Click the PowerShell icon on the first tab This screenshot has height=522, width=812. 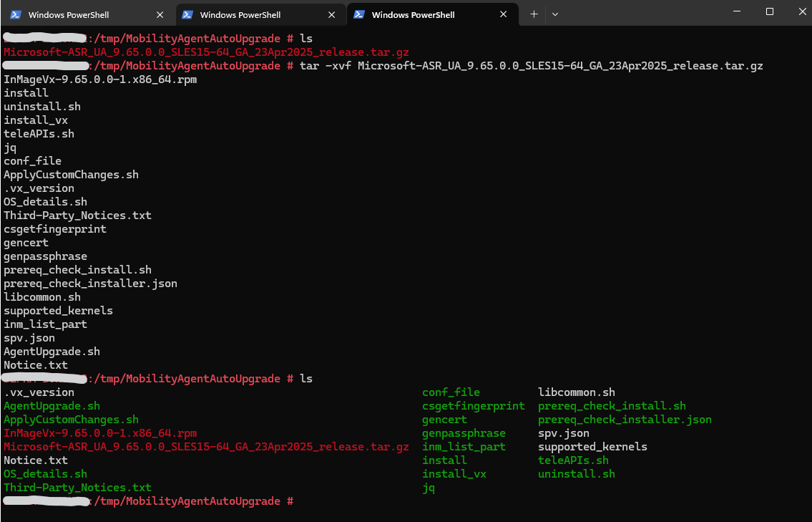pos(16,14)
